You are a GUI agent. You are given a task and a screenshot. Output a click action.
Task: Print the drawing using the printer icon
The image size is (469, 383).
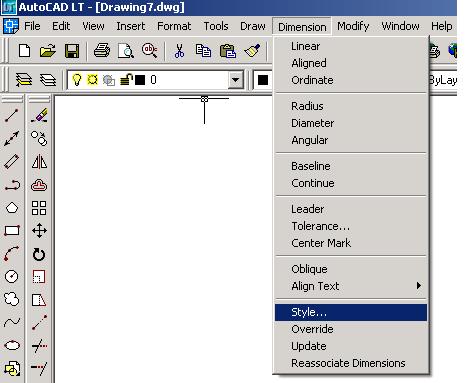pyautogui.click(x=102, y=51)
